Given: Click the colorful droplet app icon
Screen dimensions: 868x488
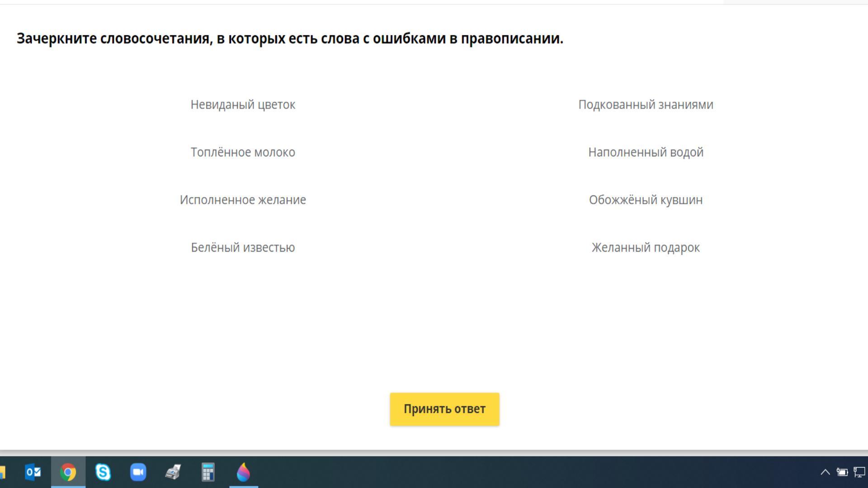Looking at the screenshot, I should tap(243, 472).
